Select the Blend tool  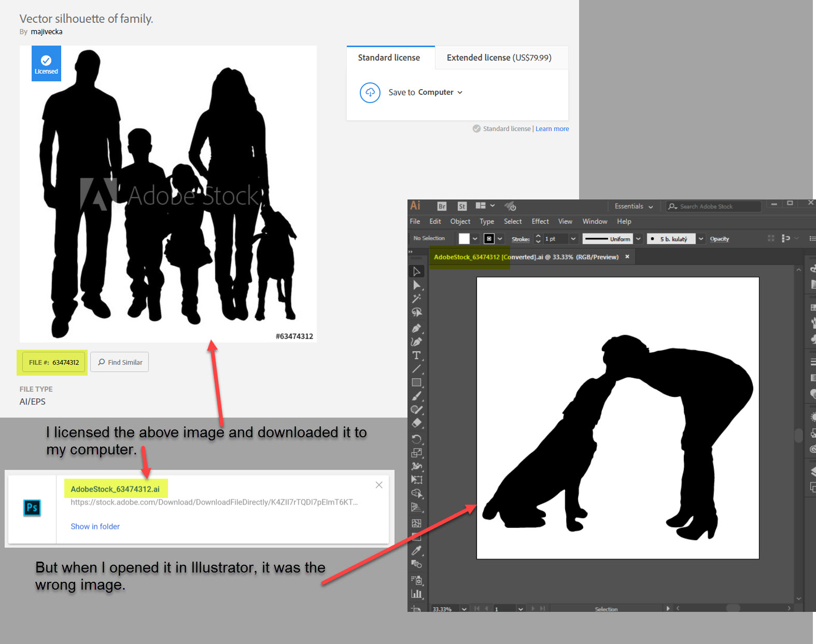coord(416,564)
